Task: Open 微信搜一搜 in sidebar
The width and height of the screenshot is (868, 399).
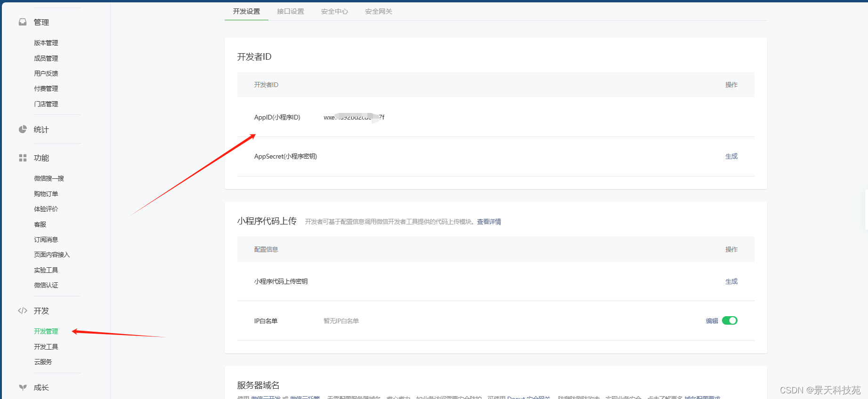Action: [49, 178]
